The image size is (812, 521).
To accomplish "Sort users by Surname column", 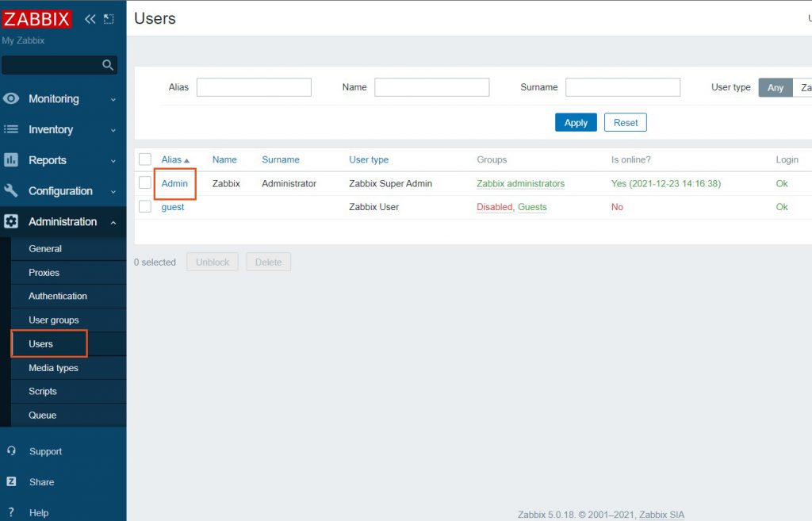I will pos(281,159).
